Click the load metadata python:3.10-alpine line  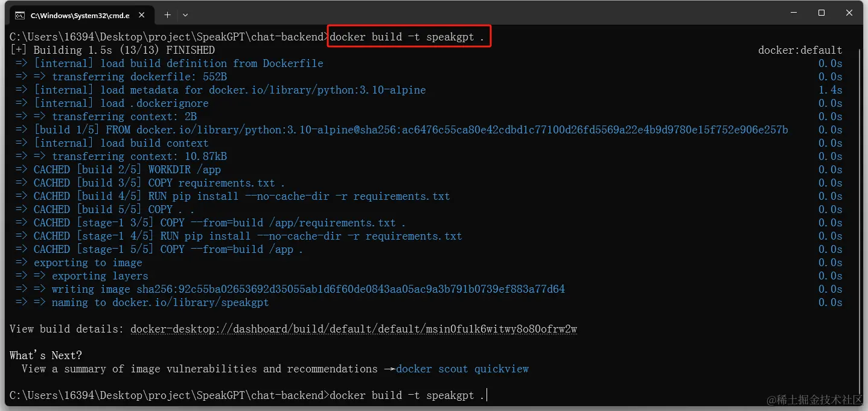[229, 90]
